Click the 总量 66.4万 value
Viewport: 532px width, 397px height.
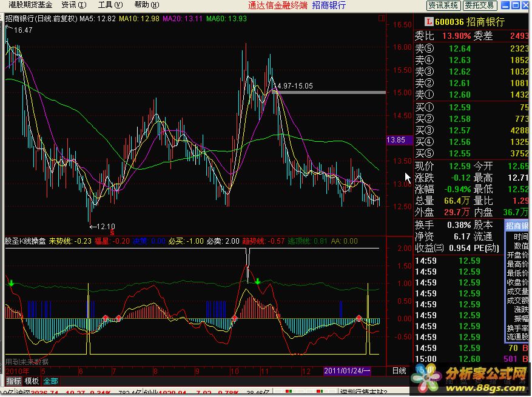point(457,201)
